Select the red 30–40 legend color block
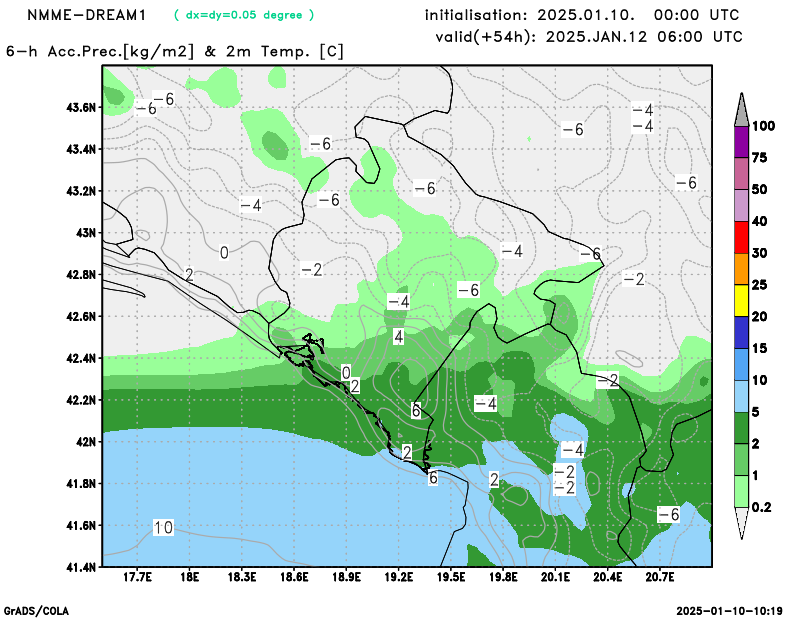The height and width of the screenshot is (618, 800). coord(741,237)
